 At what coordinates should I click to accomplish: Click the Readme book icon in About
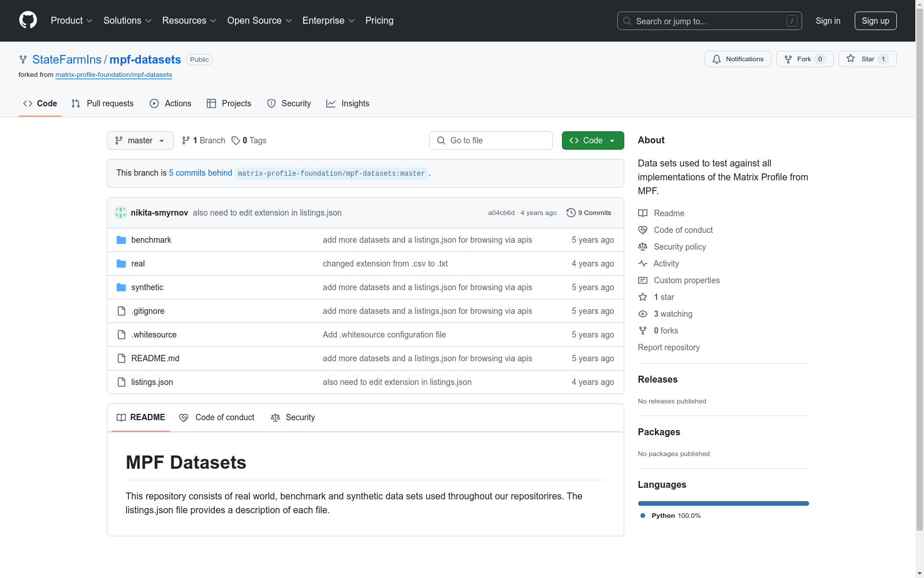pyautogui.click(x=643, y=213)
